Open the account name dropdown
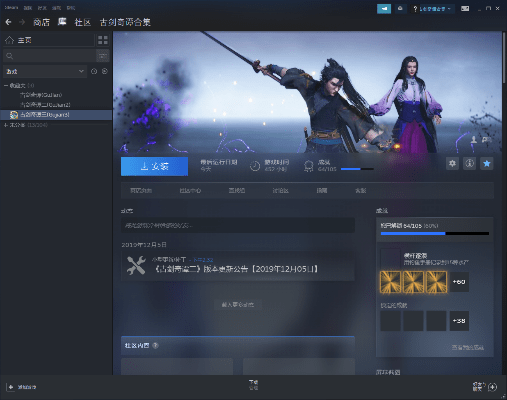The width and height of the screenshot is (507, 400). tap(435, 9)
